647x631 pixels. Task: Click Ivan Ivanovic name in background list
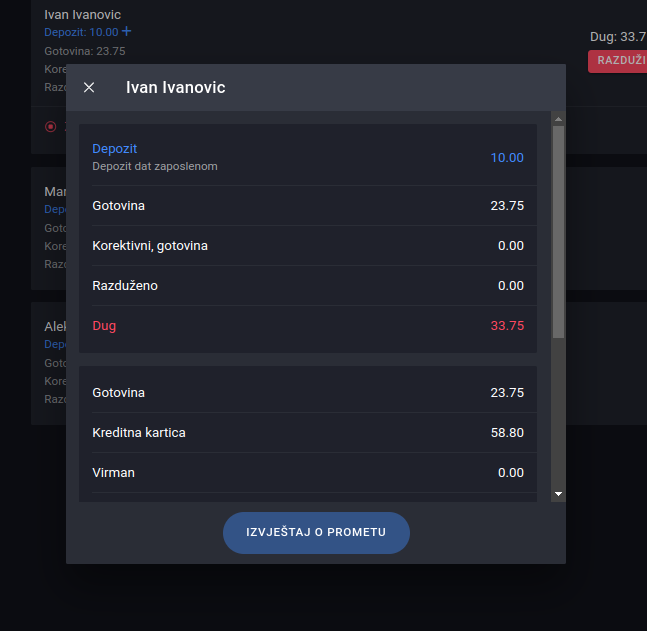[x=82, y=15]
